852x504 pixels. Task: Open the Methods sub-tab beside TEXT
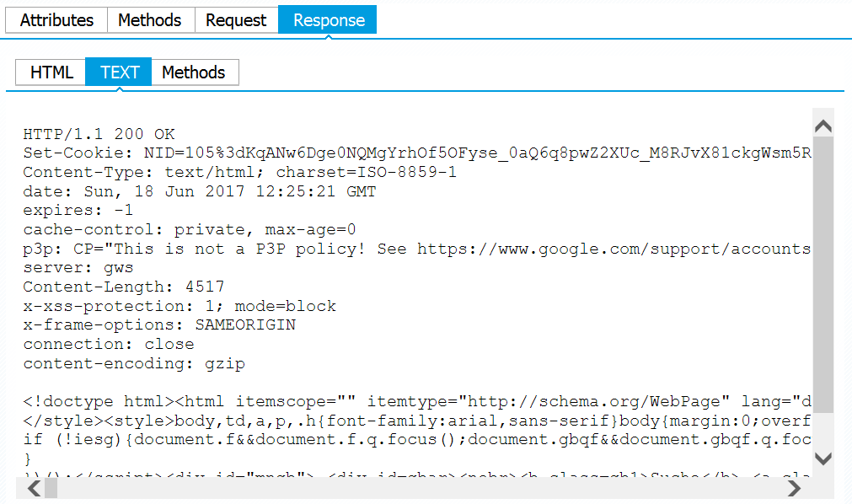[194, 72]
